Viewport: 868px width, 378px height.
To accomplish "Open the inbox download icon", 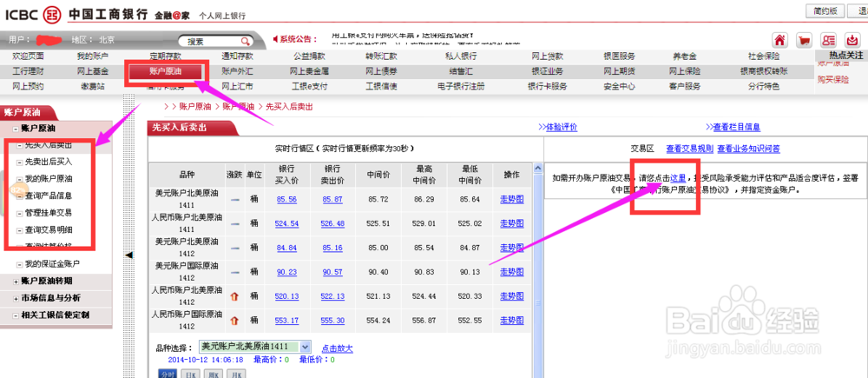I will pyautogui.click(x=852, y=41).
